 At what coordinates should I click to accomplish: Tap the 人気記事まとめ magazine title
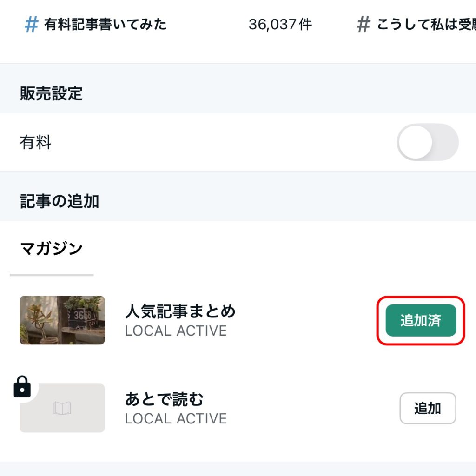[180, 311]
